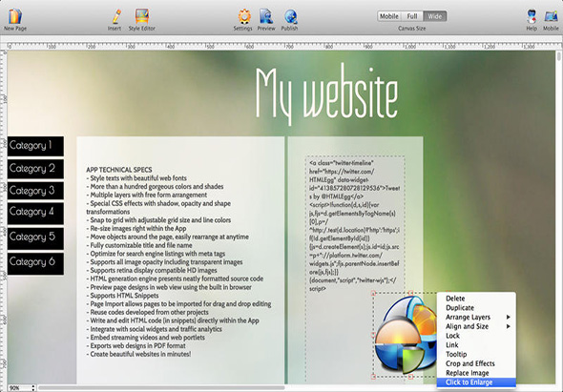Click the Category 3 button
The height and width of the screenshot is (392, 563).
tap(35, 190)
